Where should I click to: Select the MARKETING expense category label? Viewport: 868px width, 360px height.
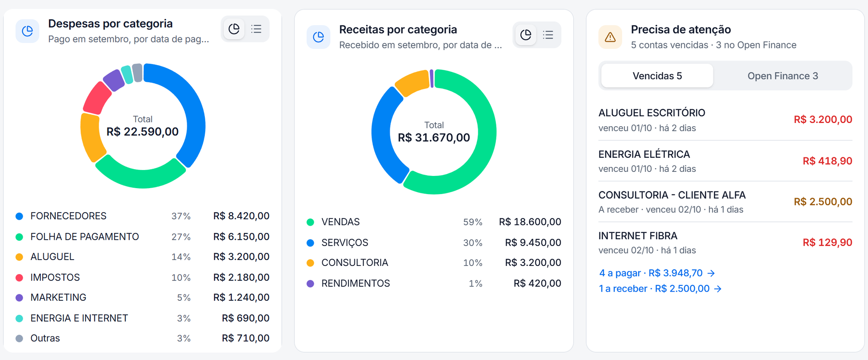tap(58, 298)
